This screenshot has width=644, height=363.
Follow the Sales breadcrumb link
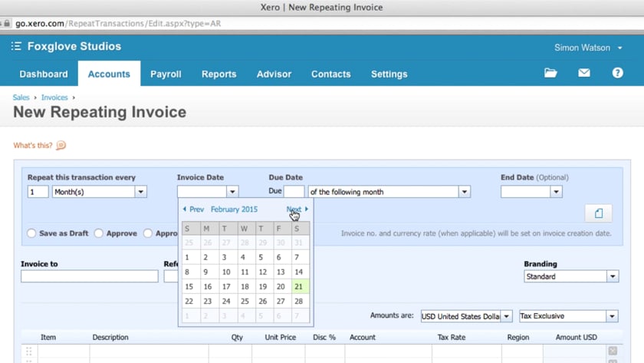pyautogui.click(x=21, y=97)
